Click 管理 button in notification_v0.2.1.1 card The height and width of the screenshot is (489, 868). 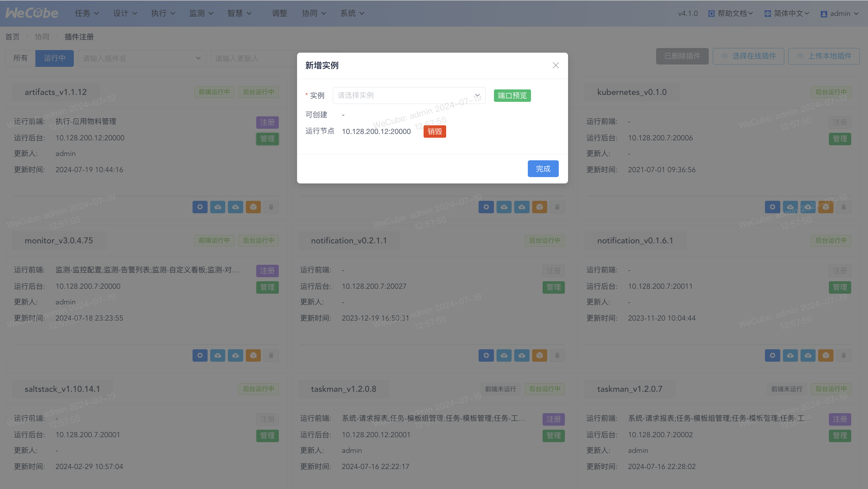coord(554,287)
